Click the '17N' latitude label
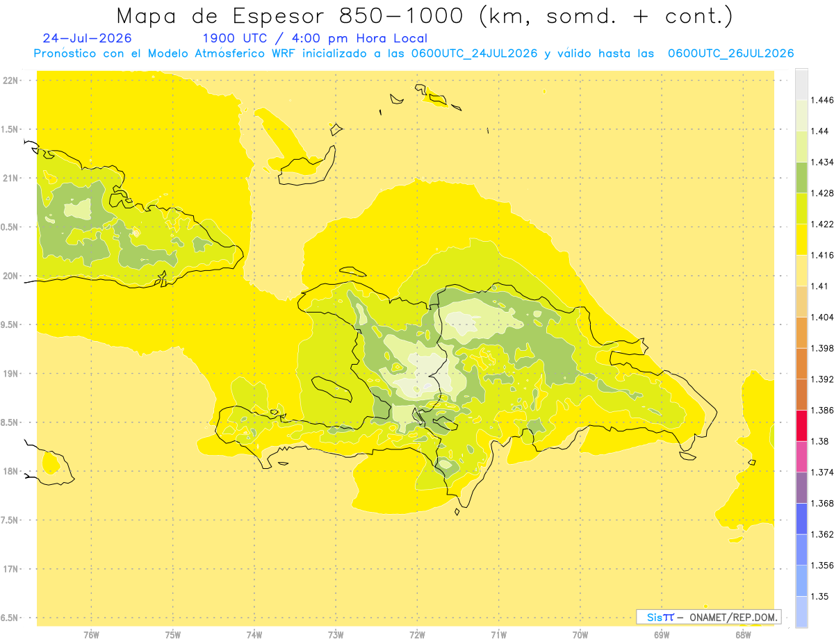This screenshot has height=644, width=834. 10,569
